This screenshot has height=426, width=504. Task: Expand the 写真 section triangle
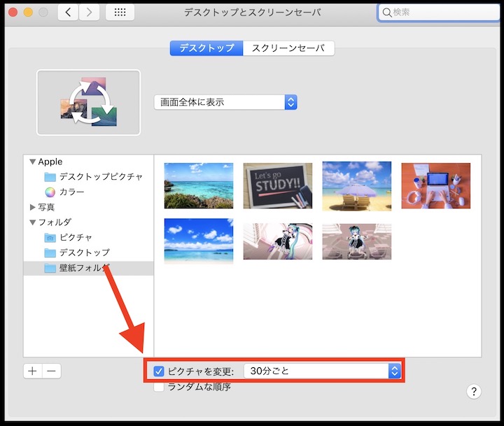coord(32,207)
